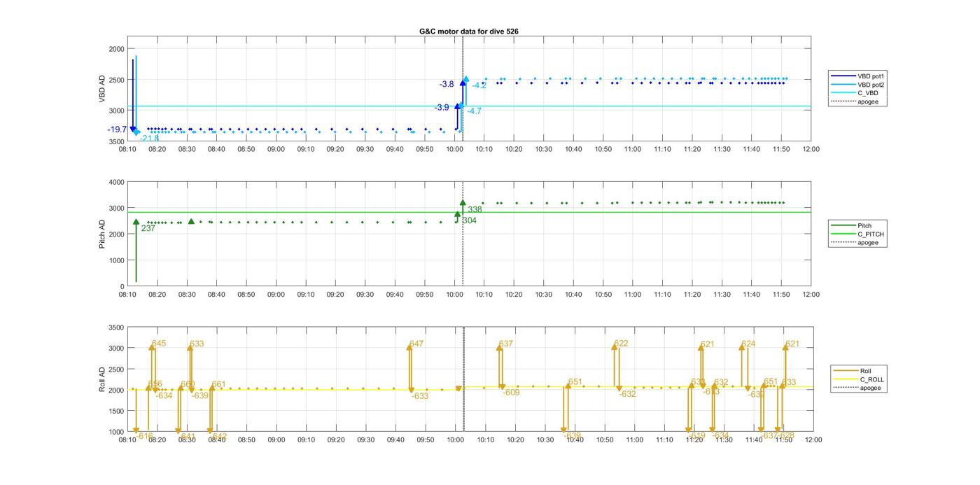Click the "4000" y-axis tick on Pitch plot
Image resolution: width=980 pixels, height=485 pixels.
[x=116, y=182]
